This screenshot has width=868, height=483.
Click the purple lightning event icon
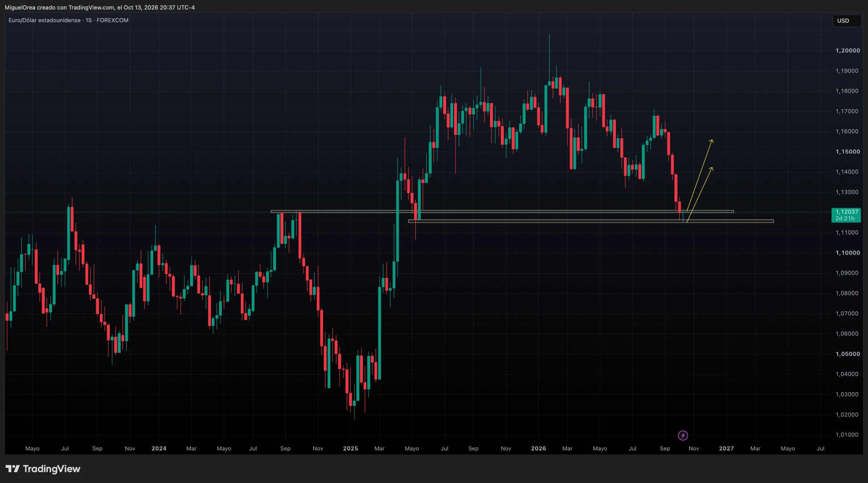click(x=683, y=435)
